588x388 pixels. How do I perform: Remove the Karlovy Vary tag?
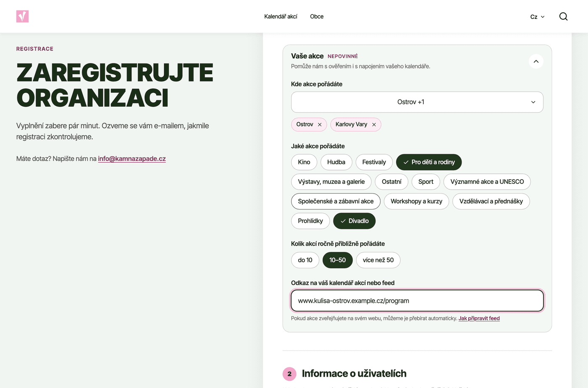[374, 125]
